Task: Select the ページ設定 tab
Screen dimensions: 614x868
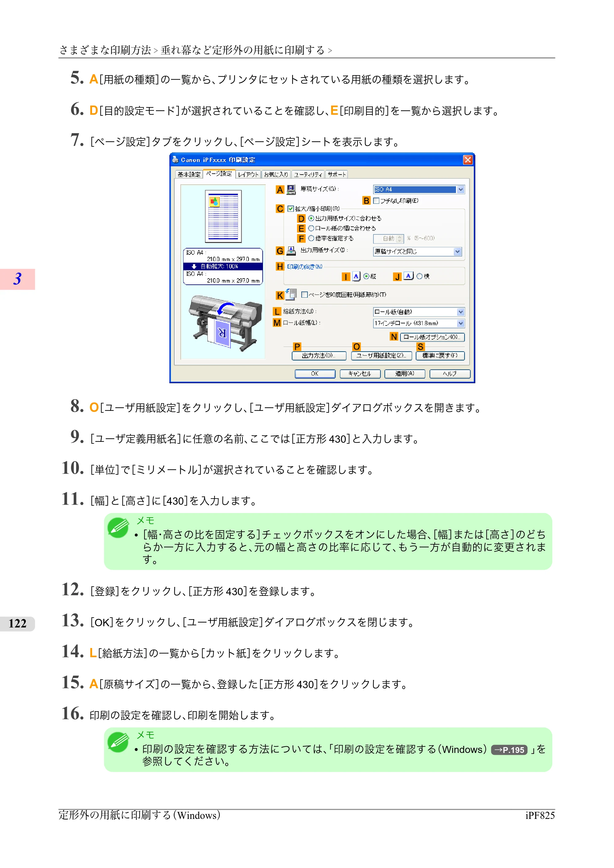Action: pos(219,174)
